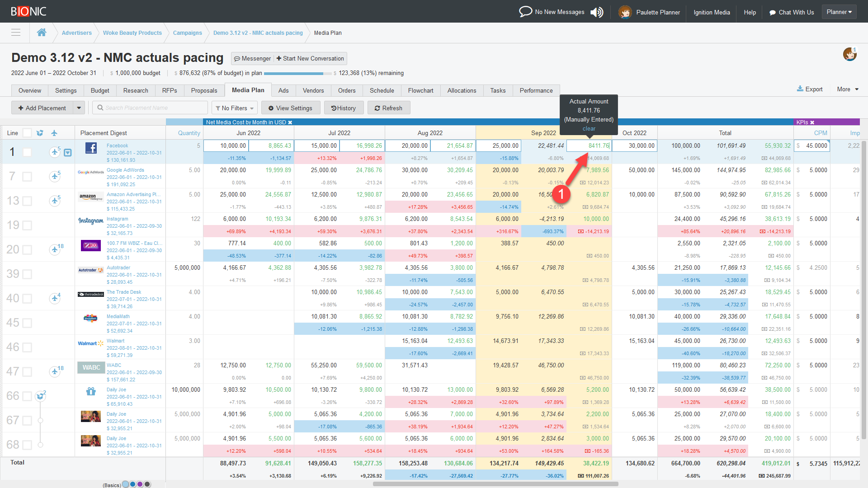Click the Export link
Image resolution: width=868 pixels, height=488 pixels.
[810, 89]
